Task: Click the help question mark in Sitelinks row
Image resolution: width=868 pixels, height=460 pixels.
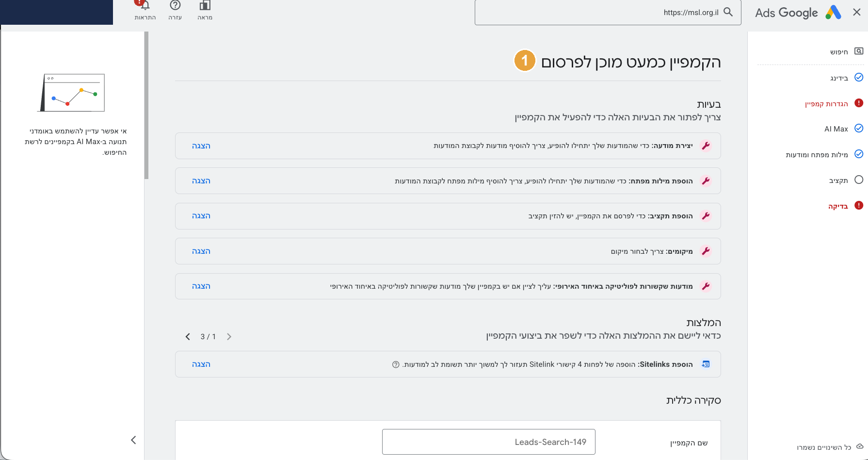Action: pos(396,364)
